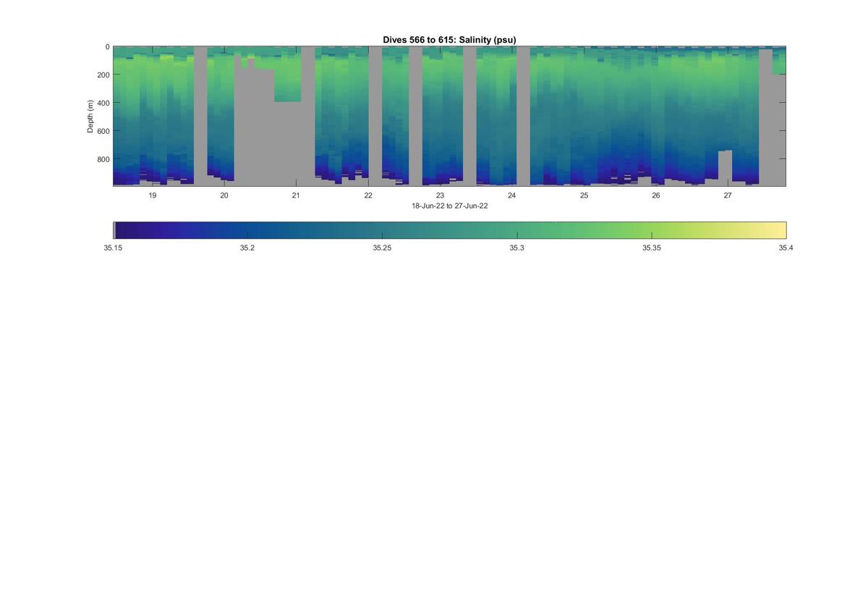The height and width of the screenshot is (616, 868).
Task: Click the x-axis tick label '23'
Action: tap(440, 195)
